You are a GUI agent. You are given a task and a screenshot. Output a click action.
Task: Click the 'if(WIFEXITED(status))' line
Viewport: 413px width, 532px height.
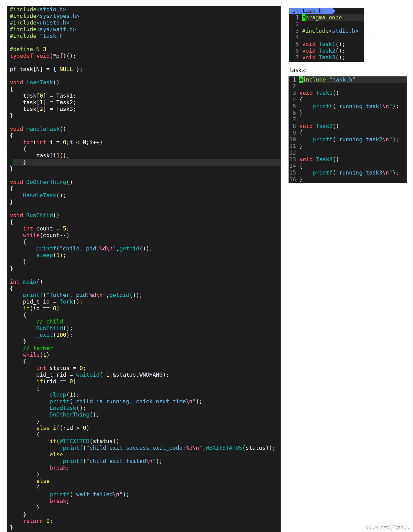84,441
